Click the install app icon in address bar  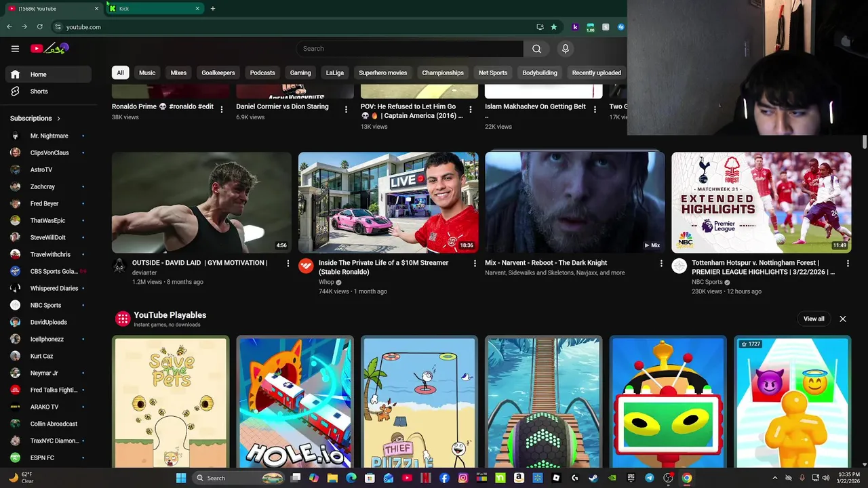(x=540, y=27)
